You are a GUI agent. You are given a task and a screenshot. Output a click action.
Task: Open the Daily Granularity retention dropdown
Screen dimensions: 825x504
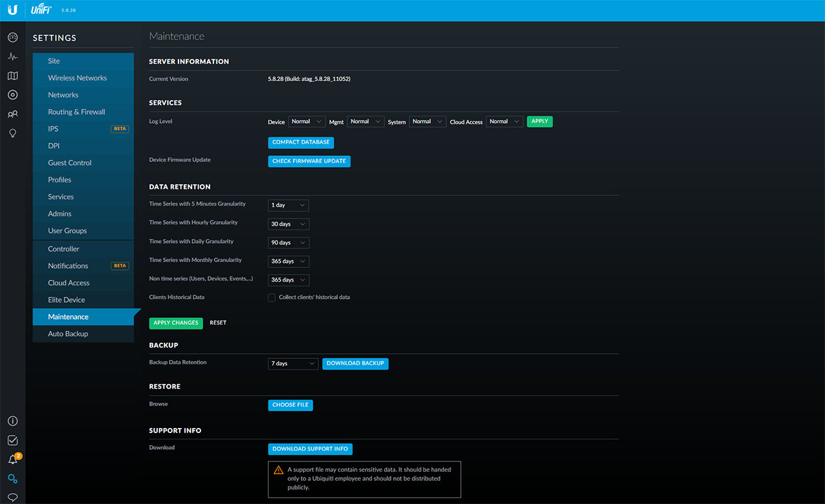[x=288, y=242]
